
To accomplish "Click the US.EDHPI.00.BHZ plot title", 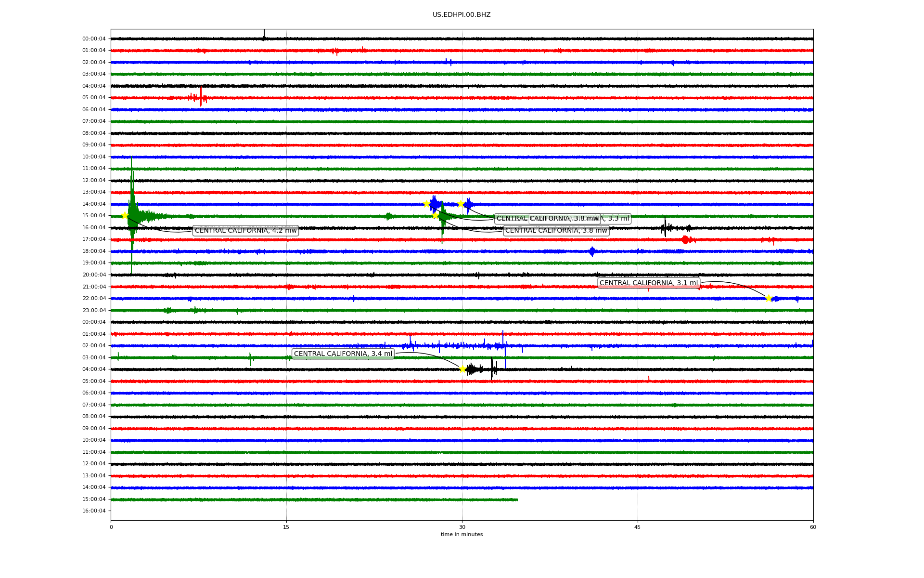I will point(461,15).
